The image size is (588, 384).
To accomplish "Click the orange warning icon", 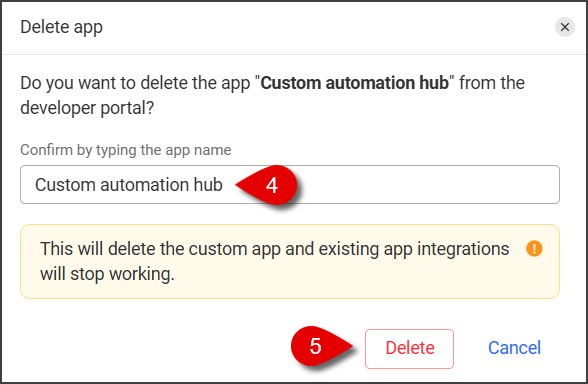I will point(534,248).
